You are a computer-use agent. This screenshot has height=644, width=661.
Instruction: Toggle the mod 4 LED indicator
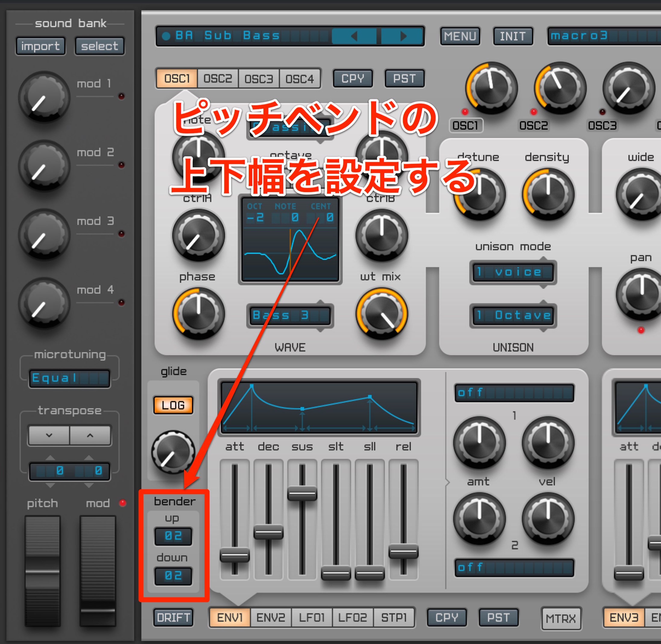pos(121,302)
